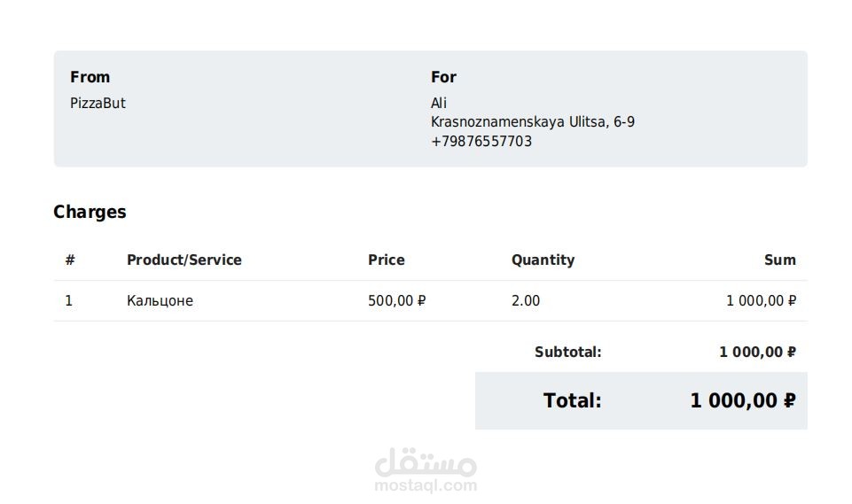Select the PizzaBut sender name
The height and width of the screenshot is (504, 852).
click(x=98, y=104)
